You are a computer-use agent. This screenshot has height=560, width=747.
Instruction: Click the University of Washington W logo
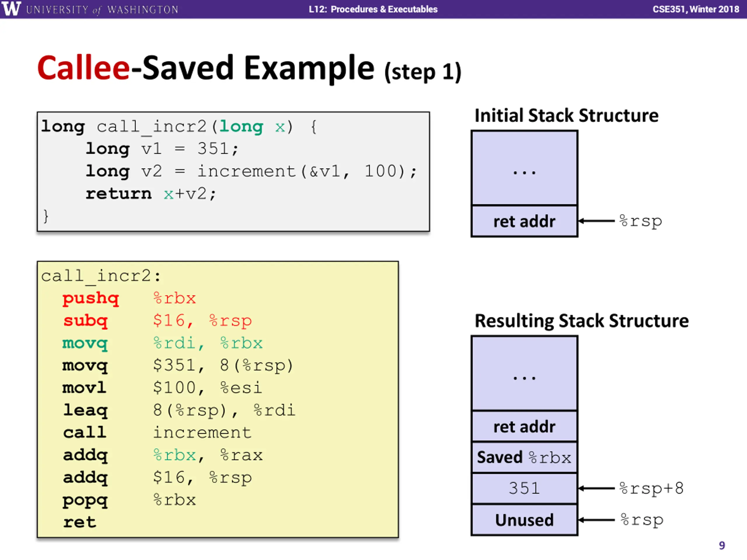(x=11, y=8)
